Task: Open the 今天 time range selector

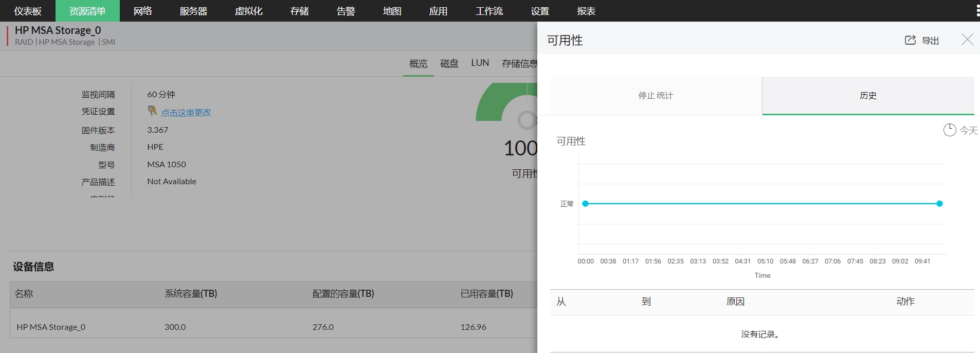Action: [968, 131]
